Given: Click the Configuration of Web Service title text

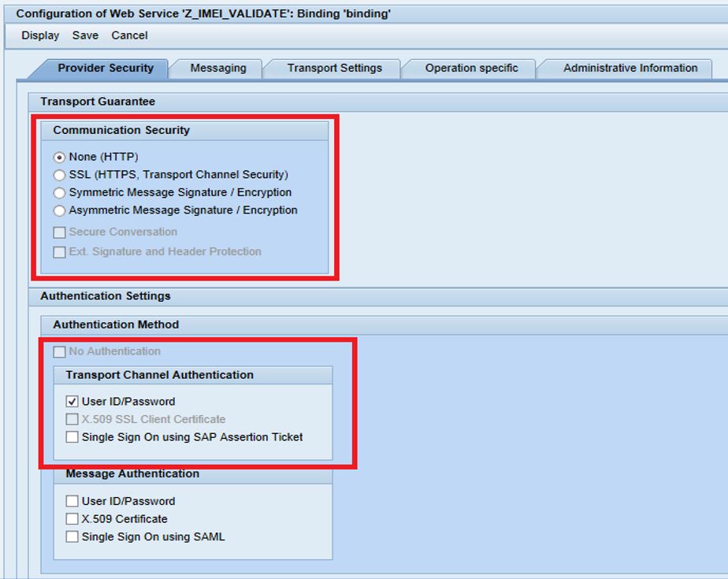Looking at the screenshot, I should (x=203, y=14).
